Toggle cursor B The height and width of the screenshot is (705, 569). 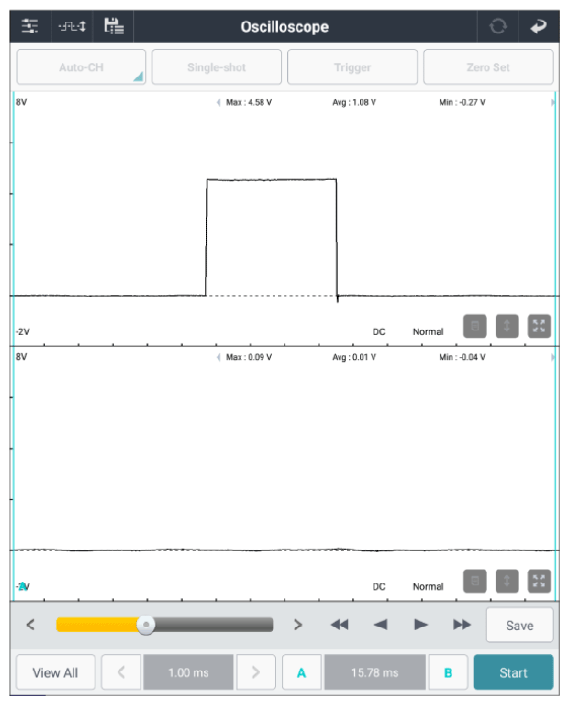pyautogui.click(x=448, y=672)
